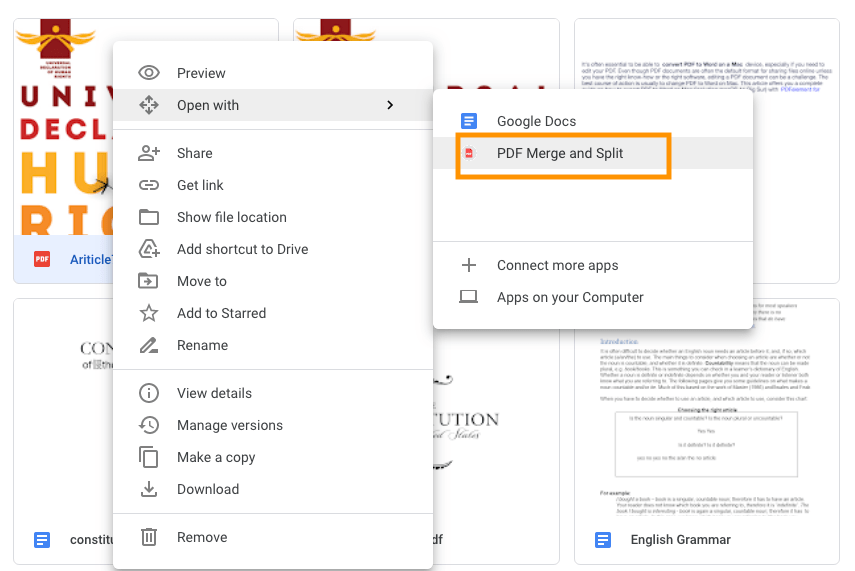This screenshot has width=855, height=571.
Task: Choose Move to from context menu
Action: click(x=201, y=281)
